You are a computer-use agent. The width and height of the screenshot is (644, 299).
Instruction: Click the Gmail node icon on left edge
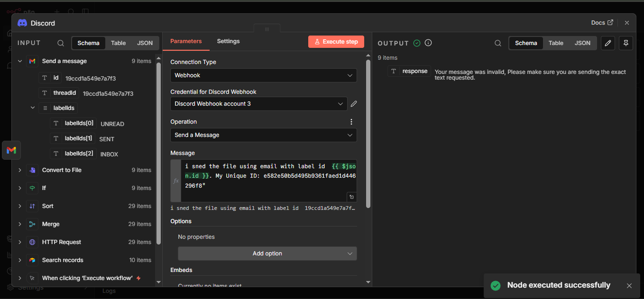click(x=11, y=150)
